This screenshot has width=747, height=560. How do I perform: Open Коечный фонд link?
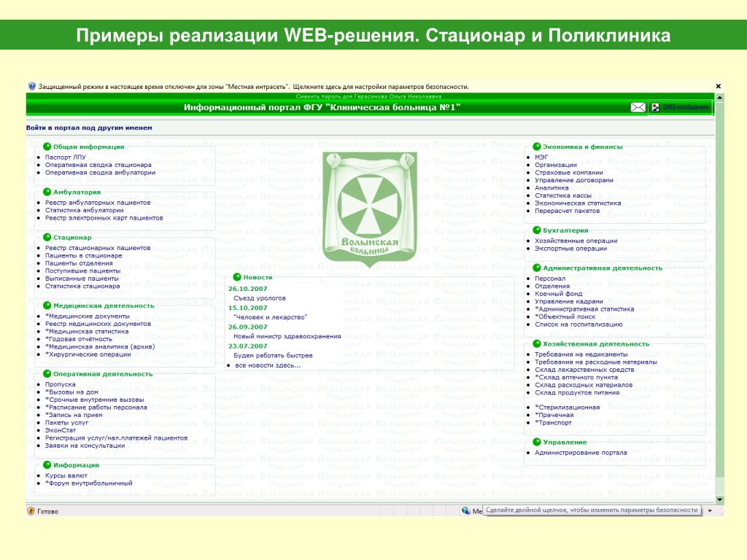click(559, 294)
